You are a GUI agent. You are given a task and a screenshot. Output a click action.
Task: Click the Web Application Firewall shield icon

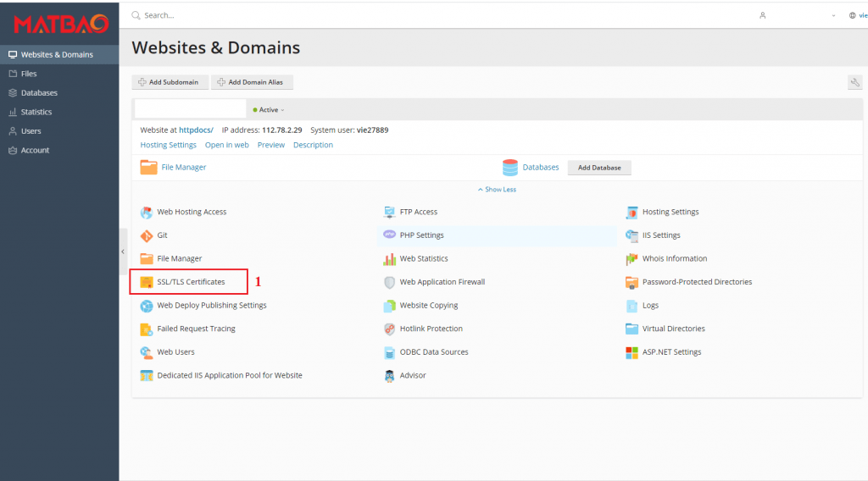(390, 282)
